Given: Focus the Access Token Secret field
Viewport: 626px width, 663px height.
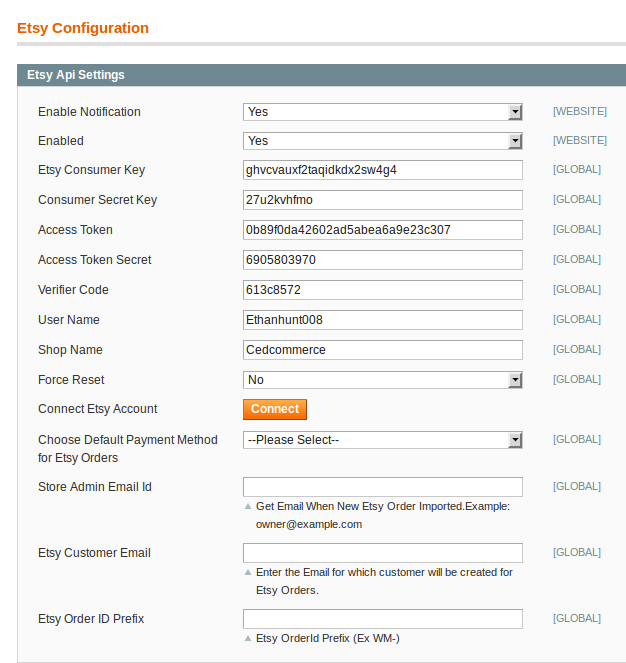Looking at the screenshot, I should [x=383, y=260].
